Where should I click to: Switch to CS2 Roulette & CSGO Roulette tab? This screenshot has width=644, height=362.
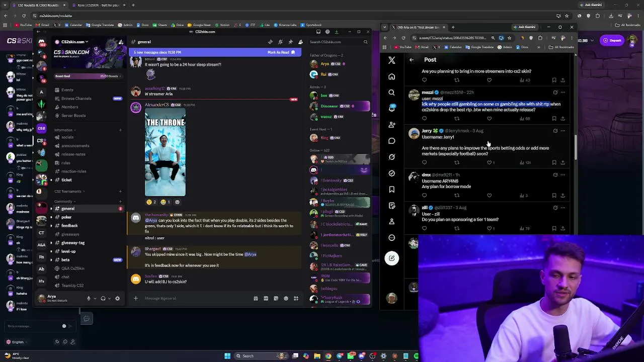[39, 5]
